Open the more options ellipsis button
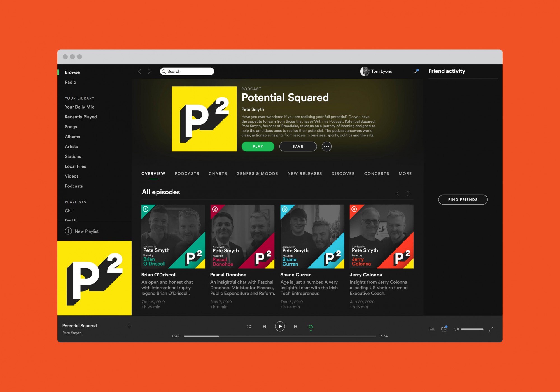 [326, 147]
